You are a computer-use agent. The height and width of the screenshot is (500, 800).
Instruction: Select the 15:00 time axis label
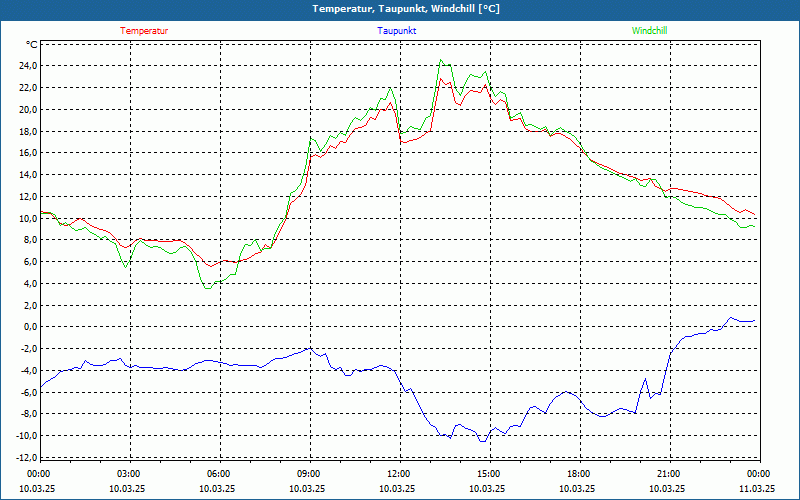click(488, 474)
